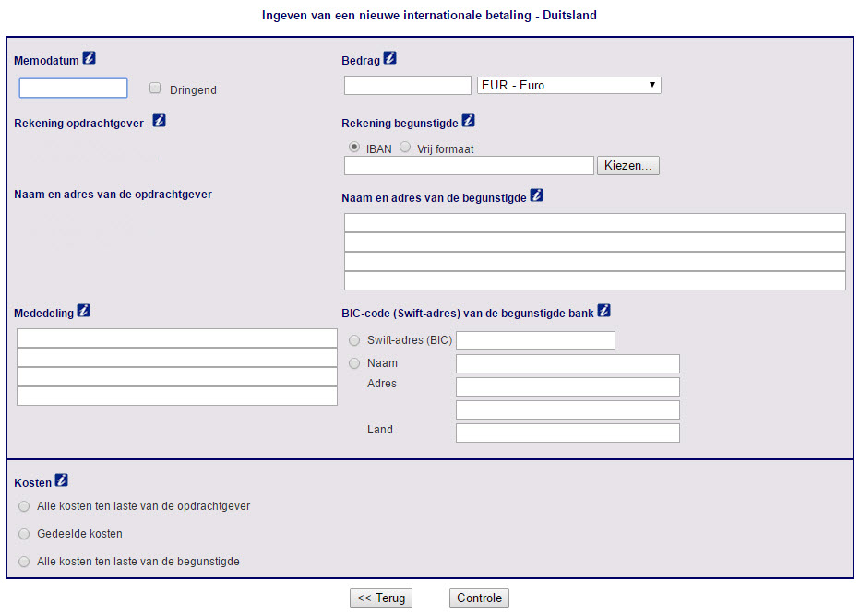Open help icon beside BIC-code heading
The height and width of the screenshot is (616, 860).
tap(603, 311)
